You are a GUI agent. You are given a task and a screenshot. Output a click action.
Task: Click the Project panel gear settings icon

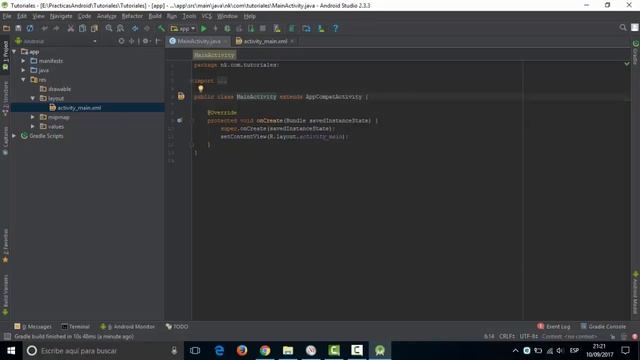point(145,41)
